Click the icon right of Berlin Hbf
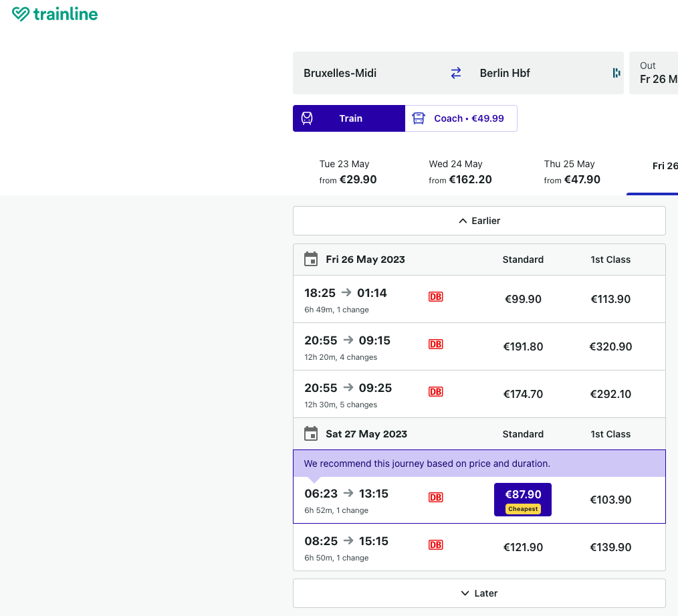678x616 pixels. pos(616,73)
